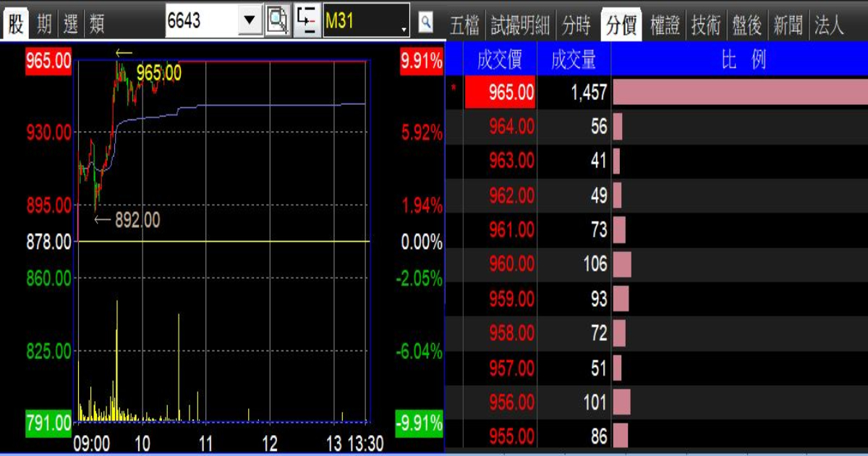
Task: Click the 791.00 limit-down price label
Action: coord(48,423)
